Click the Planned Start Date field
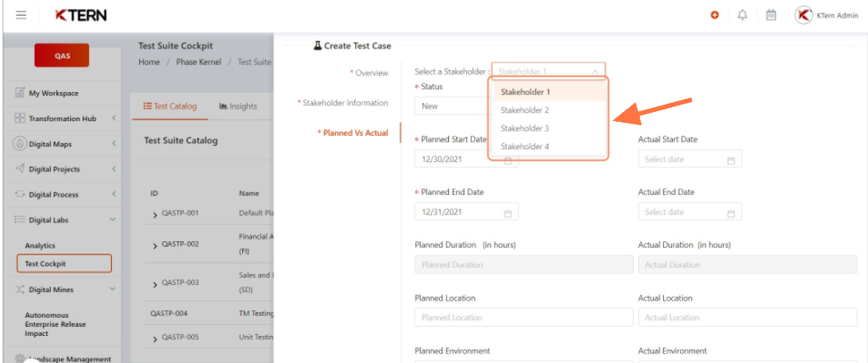The image size is (868, 363). pyautogui.click(x=466, y=160)
